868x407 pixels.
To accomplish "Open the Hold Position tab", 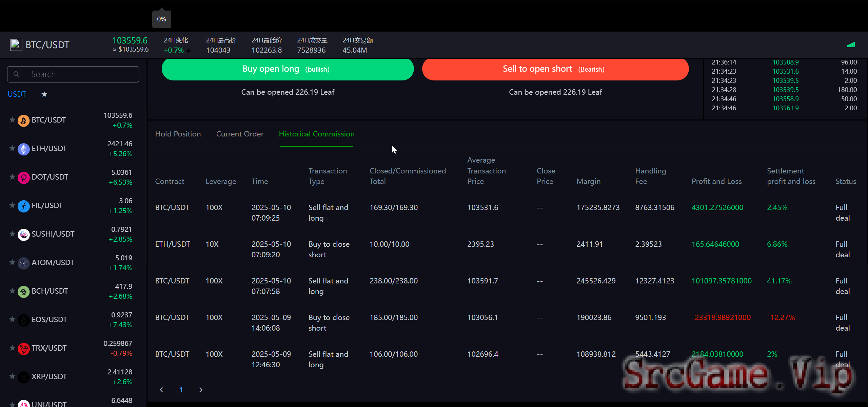I will point(178,134).
